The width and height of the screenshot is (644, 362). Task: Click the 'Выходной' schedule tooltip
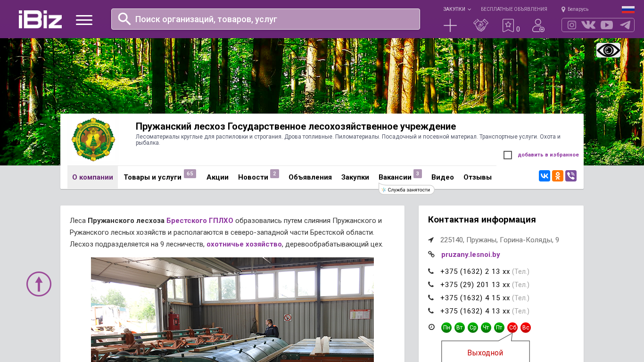[x=485, y=353]
